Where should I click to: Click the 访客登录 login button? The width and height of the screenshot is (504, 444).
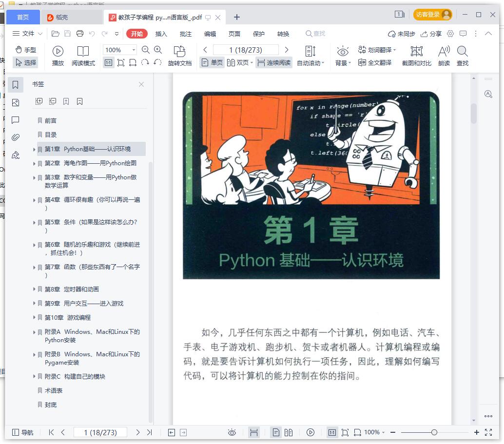click(432, 15)
